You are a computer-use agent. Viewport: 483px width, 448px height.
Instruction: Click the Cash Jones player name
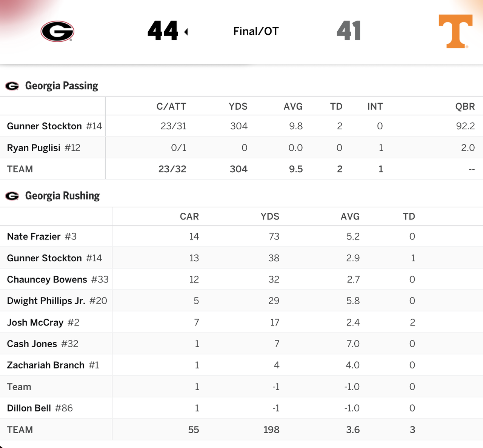pos(32,344)
